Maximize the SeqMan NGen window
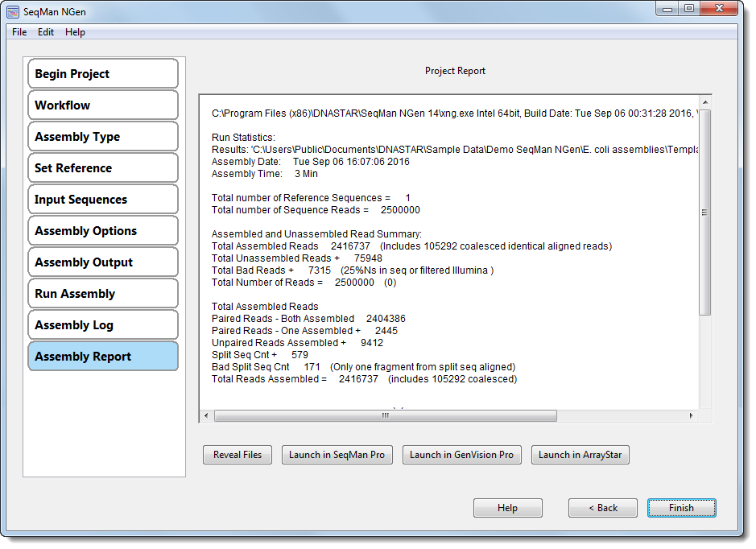The width and height of the screenshot is (756, 549). pyautogui.click(x=689, y=9)
